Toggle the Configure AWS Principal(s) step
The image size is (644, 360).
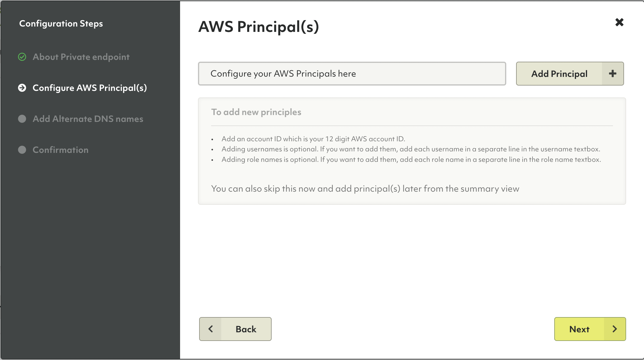90,87
